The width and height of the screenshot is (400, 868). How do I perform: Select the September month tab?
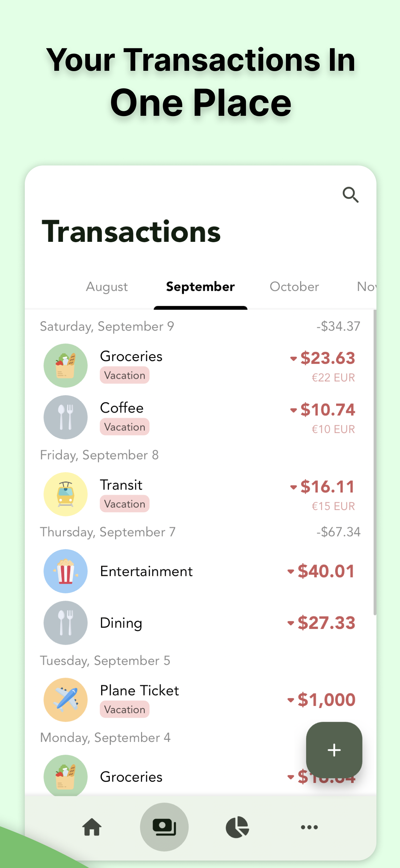pos(200,287)
